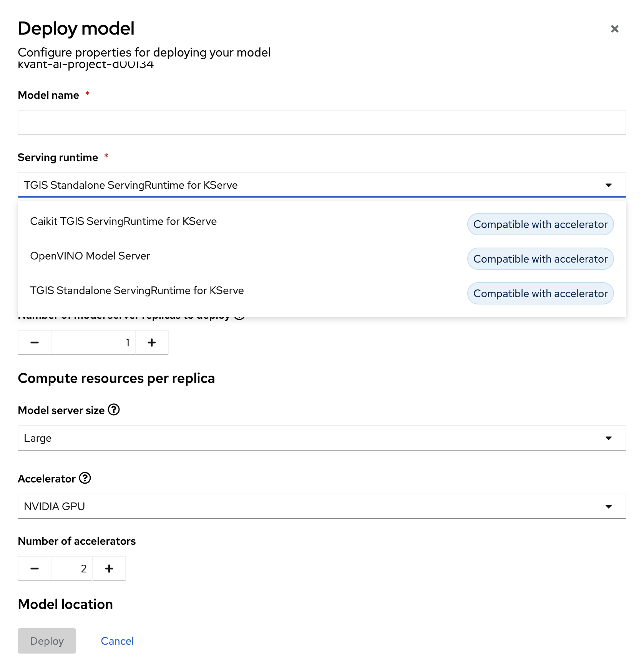
Task: Click the replicas info icon
Action: pyautogui.click(x=239, y=315)
